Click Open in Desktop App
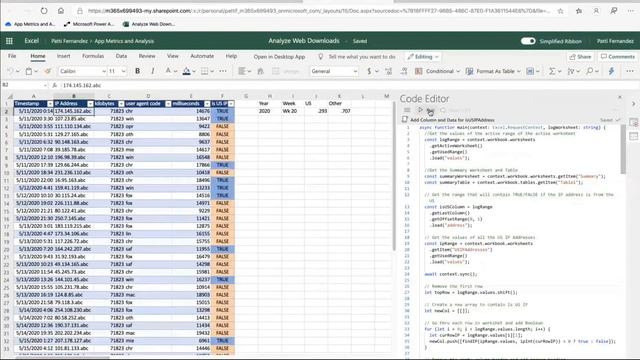Screen dimensions: 640x360 279,57
